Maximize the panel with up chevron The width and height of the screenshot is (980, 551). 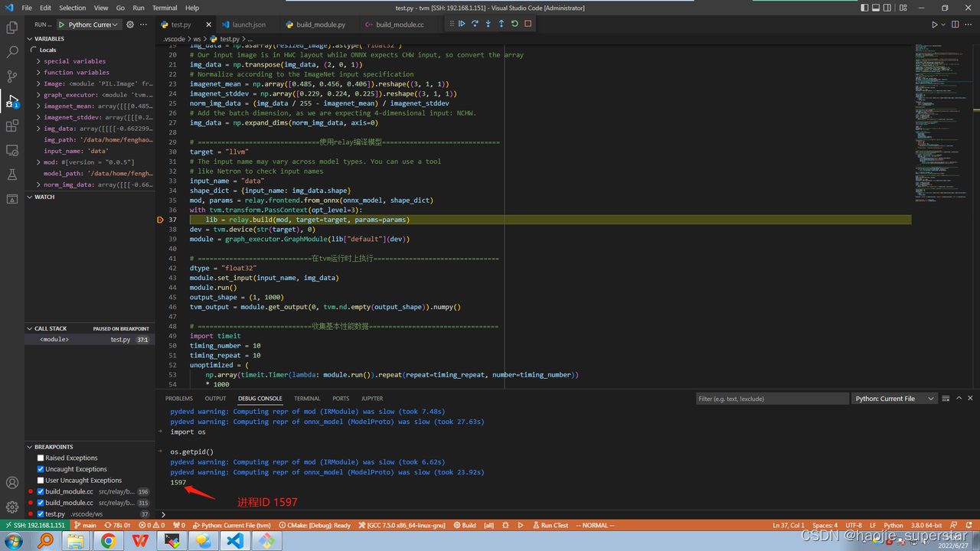(959, 398)
